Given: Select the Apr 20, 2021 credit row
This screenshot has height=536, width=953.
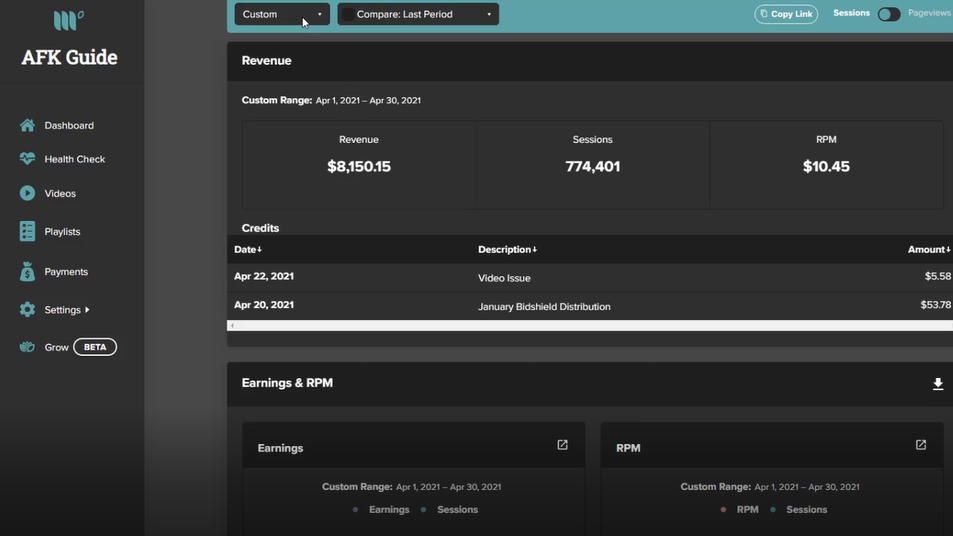Looking at the screenshot, I should [590, 306].
